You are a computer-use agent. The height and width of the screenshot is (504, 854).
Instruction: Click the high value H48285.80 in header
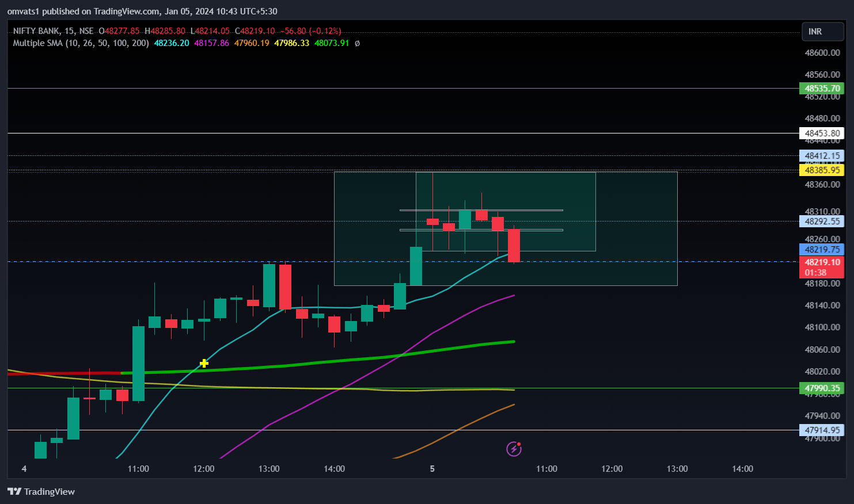click(x=165, y=31)
